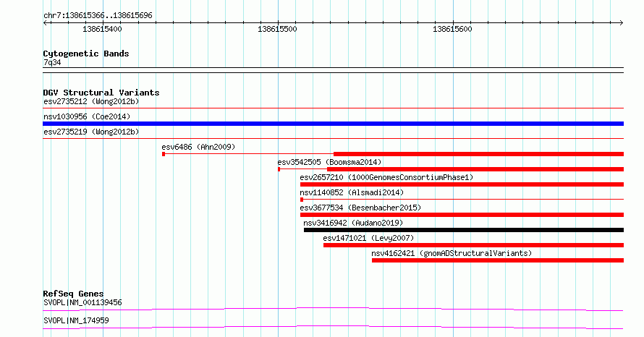Screen dimensions: 644x337
Task: Open esv2735219 (Wong2012b) variant label
Action: click(x=91, y=132)
